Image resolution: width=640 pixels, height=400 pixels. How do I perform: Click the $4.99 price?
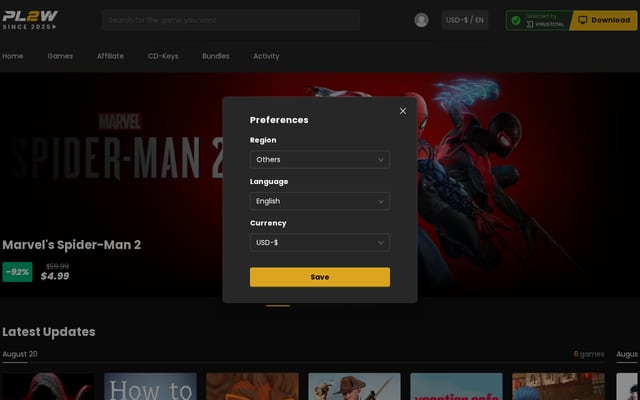coord(55,276)
